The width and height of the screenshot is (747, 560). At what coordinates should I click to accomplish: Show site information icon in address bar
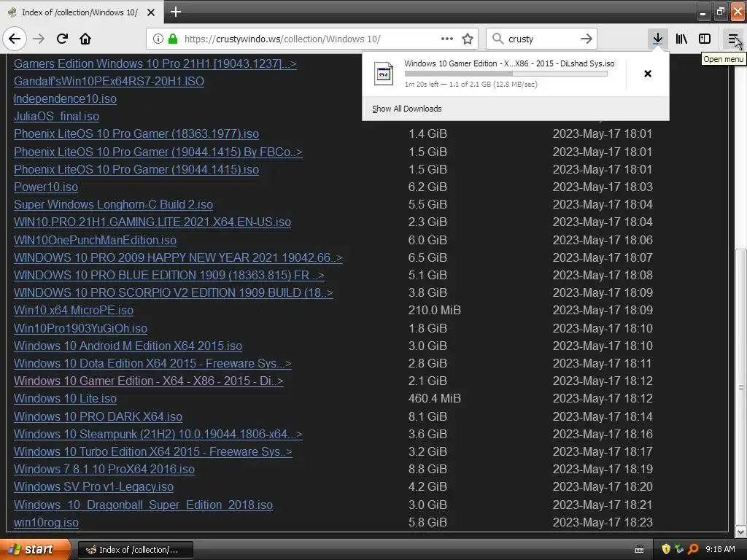pyautogui.click(x=158, y=39)
